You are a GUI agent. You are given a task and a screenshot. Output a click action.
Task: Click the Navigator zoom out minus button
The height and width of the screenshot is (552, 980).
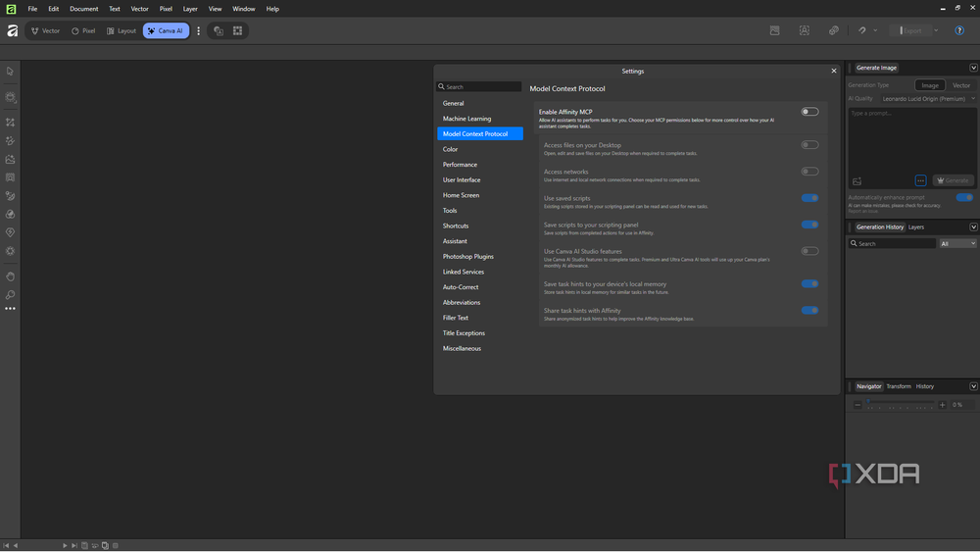(x=857, y=405)
